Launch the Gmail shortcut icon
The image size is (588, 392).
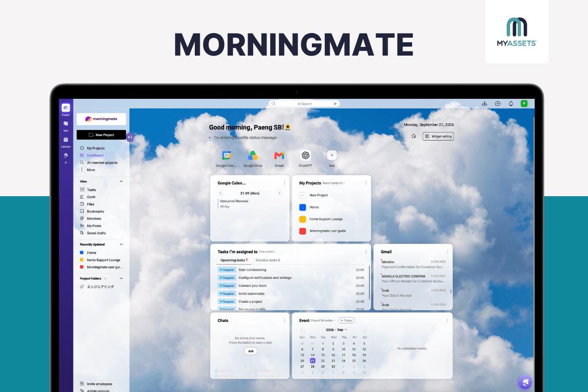coord(279,155)
